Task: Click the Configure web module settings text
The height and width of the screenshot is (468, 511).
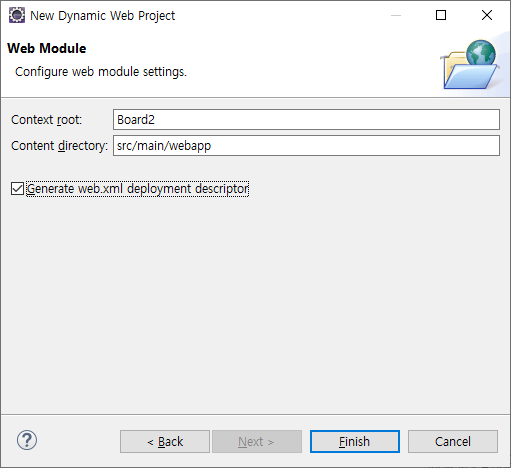Action: [101, 72]
